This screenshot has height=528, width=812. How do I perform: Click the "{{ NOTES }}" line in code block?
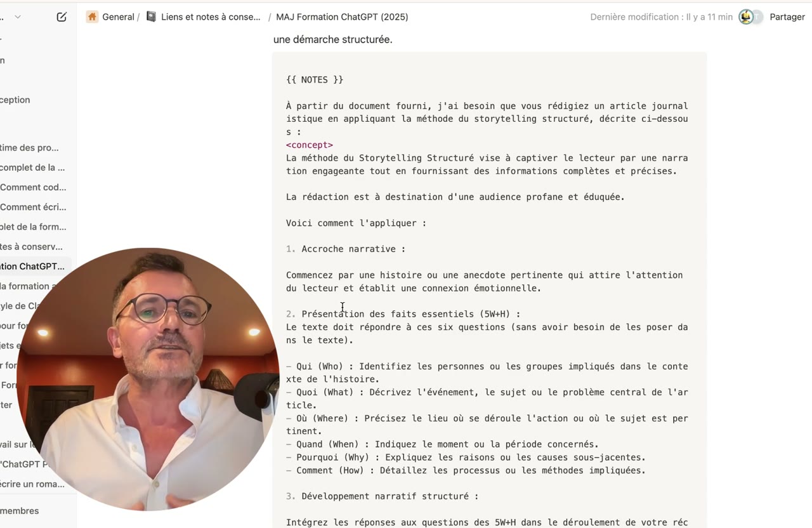tap(315, 80)
